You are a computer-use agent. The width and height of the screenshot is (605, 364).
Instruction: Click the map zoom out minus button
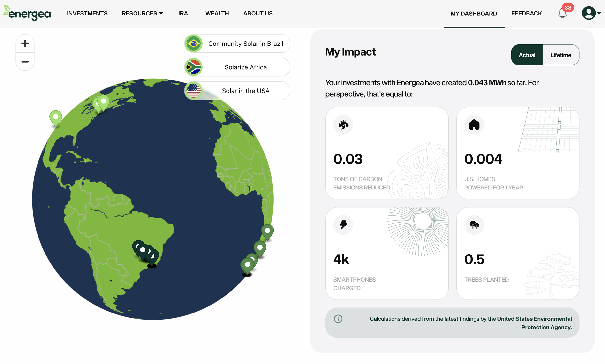(25, 62)
